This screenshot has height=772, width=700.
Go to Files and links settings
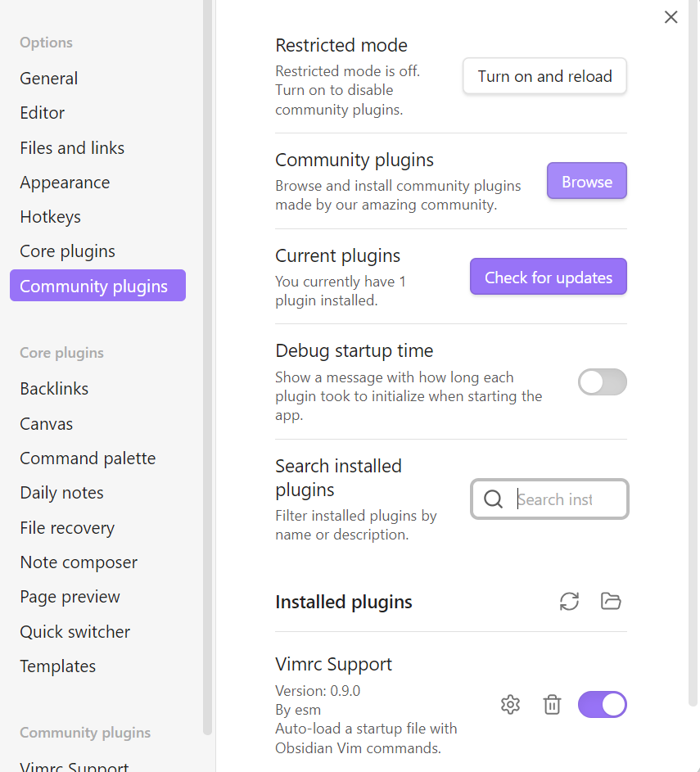click(72, 148)
